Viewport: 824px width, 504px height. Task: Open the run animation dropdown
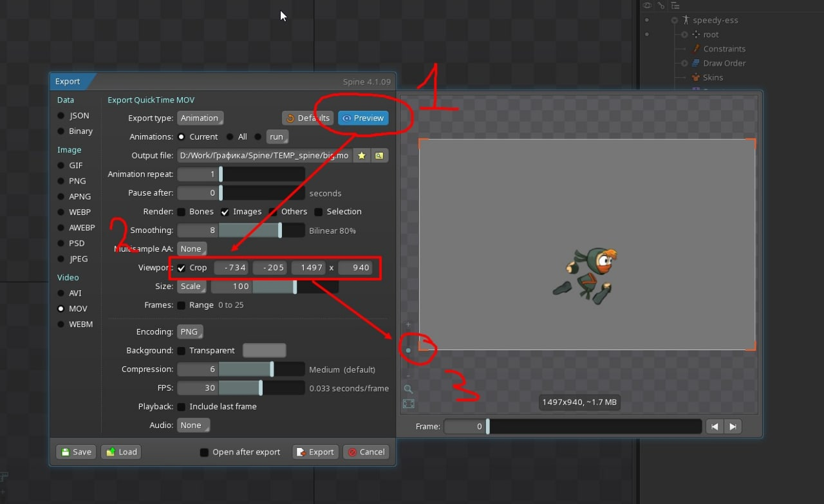coord(277,137)
